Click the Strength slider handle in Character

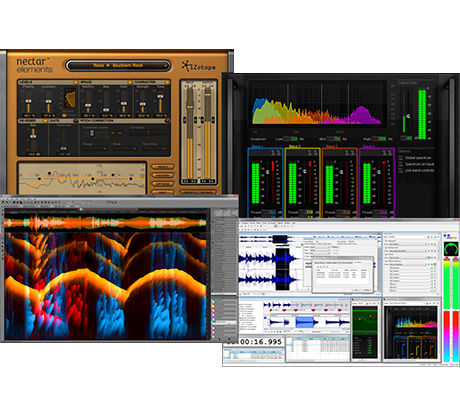[x=143, y=105]
